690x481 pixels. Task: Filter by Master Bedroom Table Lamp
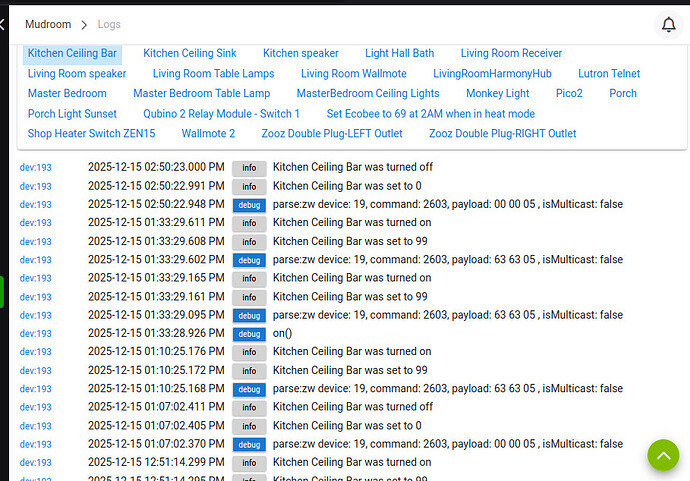pyautogui.click(x=201, y=93)
